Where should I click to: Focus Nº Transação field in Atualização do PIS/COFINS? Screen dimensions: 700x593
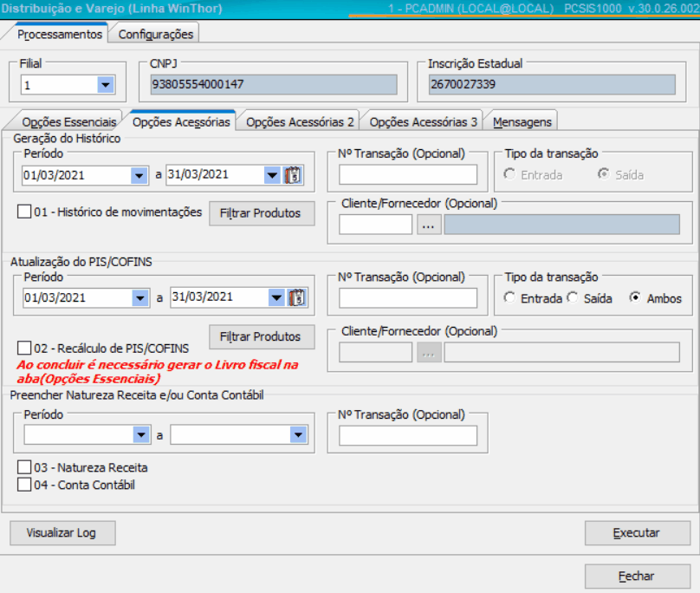click(x=408, y=297)
